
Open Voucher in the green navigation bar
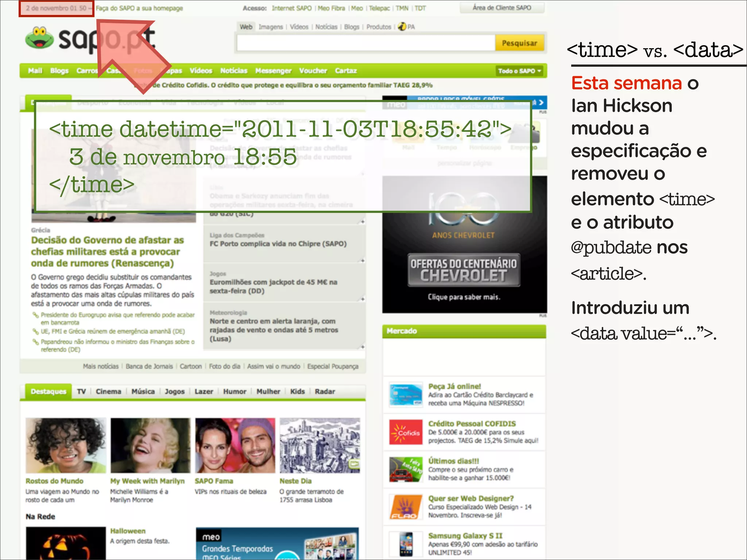click(313, 71)
